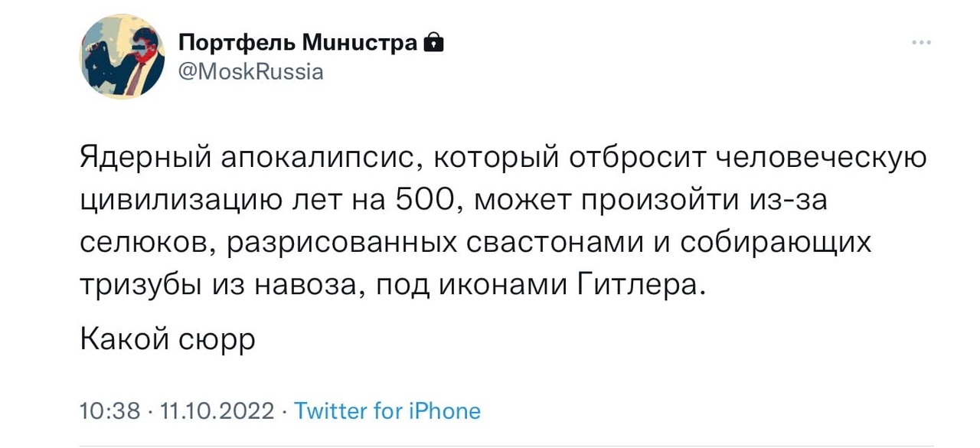The height and width of the screenshot is (448, 980).
Task: Click the number "500" in the tweet
Action: [x=426, y=201]
